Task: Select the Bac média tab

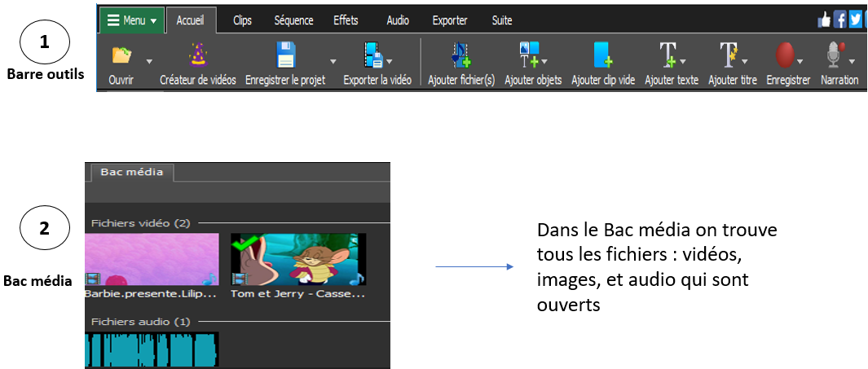Action: pyautogui.click(x=130, y=172)
